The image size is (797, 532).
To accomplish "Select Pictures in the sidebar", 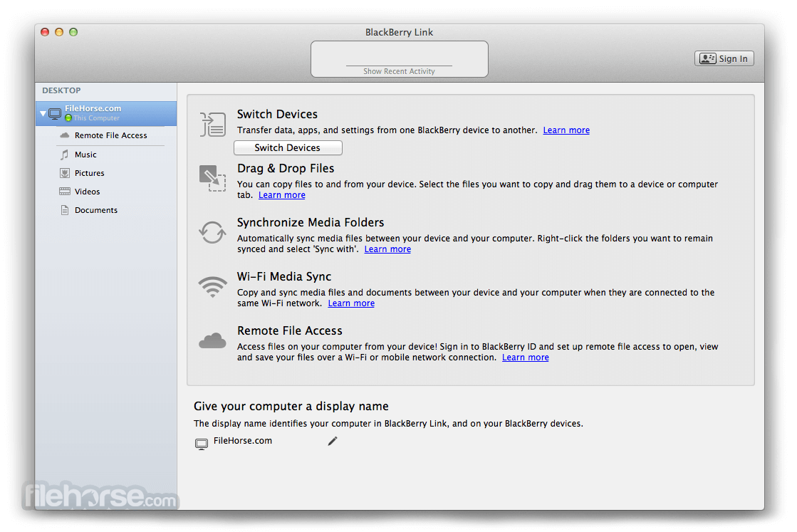I will point(90,173).
